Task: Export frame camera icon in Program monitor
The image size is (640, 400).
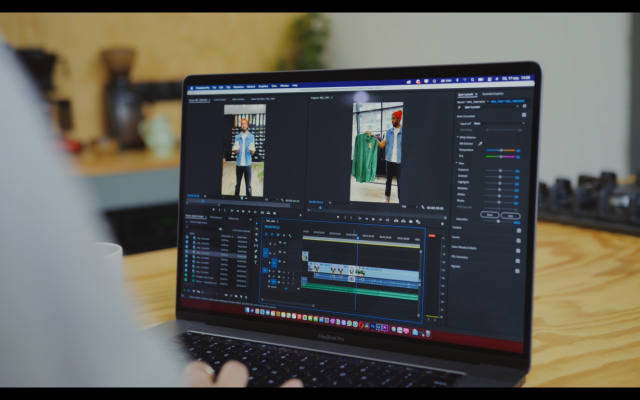Action: (x=411, y=221)
